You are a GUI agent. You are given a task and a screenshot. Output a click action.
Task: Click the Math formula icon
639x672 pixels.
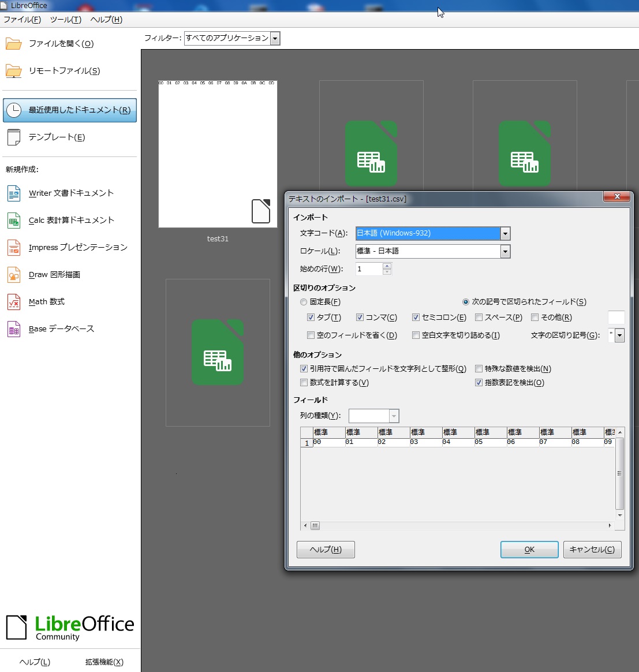point(14,302)
